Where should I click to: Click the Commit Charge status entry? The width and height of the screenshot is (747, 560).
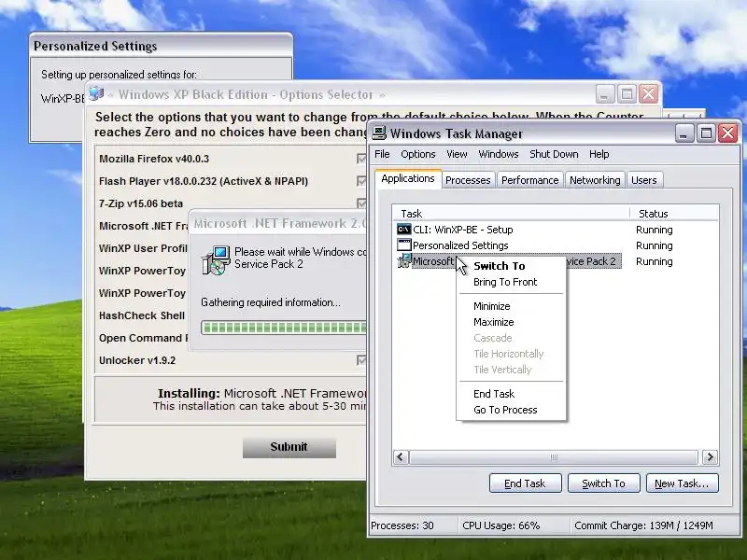click(643, 525)
